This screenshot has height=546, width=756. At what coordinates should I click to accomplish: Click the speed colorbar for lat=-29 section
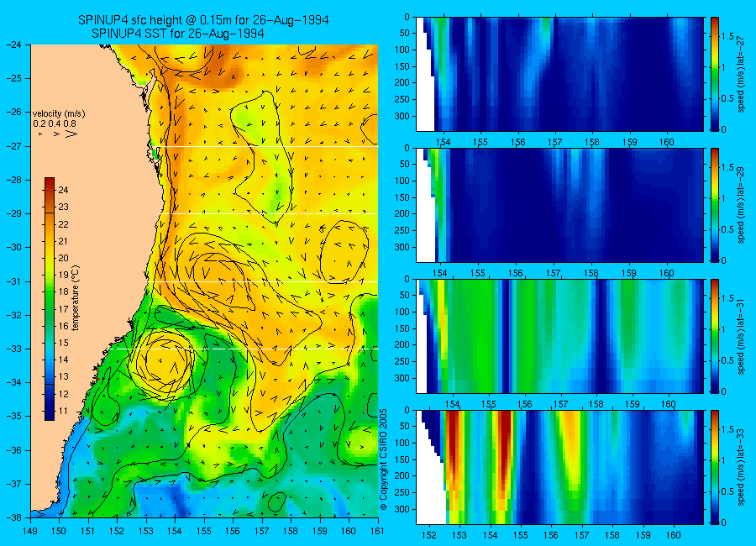pos(714,206)
